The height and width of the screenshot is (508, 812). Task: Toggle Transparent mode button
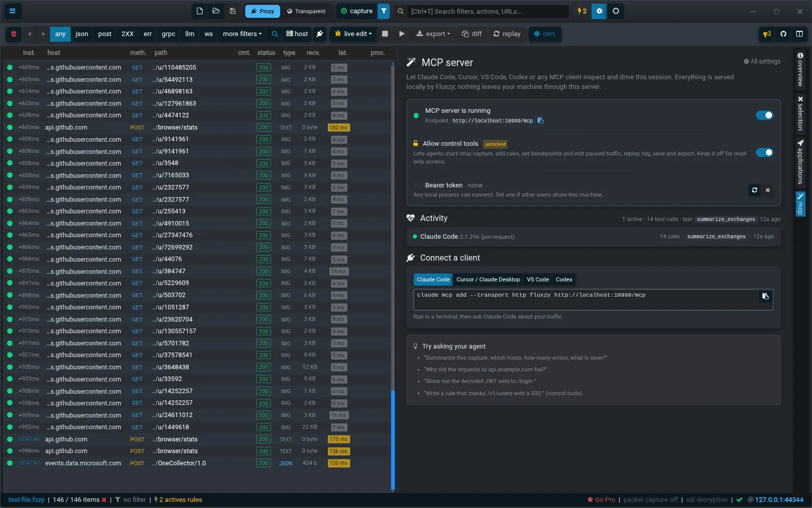click(x=307, y=11)
